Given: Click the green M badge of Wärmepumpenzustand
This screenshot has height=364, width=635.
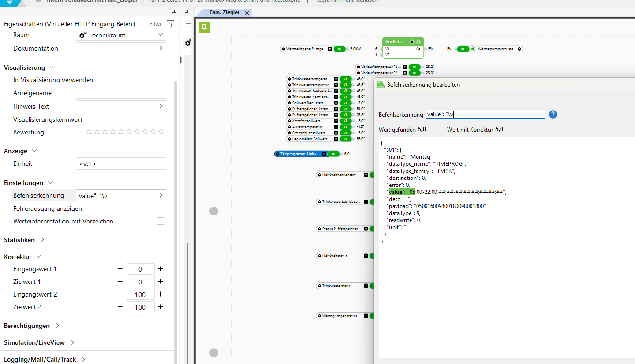Looking at the screenshot, I should click(x=463, y=49).
